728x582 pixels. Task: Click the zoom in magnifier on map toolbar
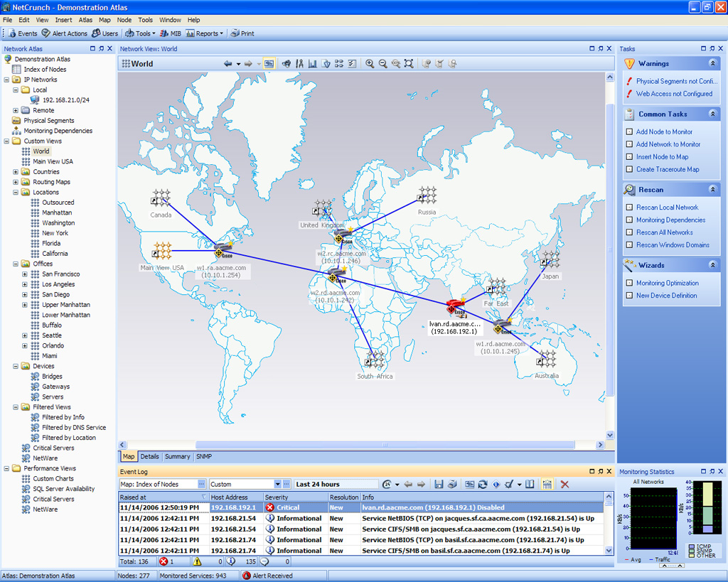click(370, 64)
